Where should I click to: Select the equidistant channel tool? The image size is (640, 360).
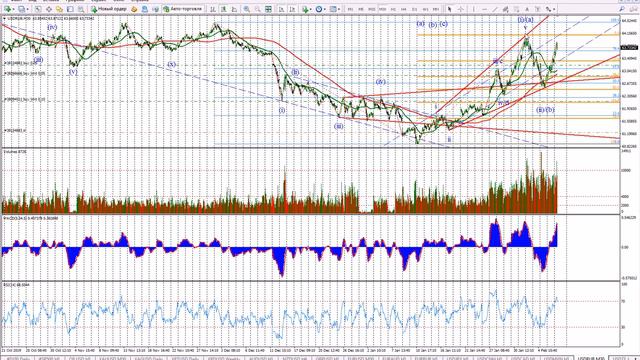tap(505, 9)
